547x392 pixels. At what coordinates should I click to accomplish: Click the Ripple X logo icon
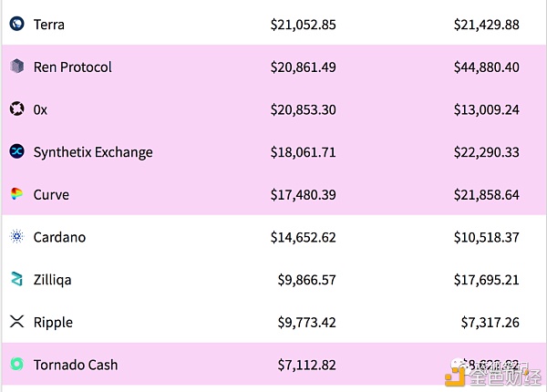(x=16, y=322)
